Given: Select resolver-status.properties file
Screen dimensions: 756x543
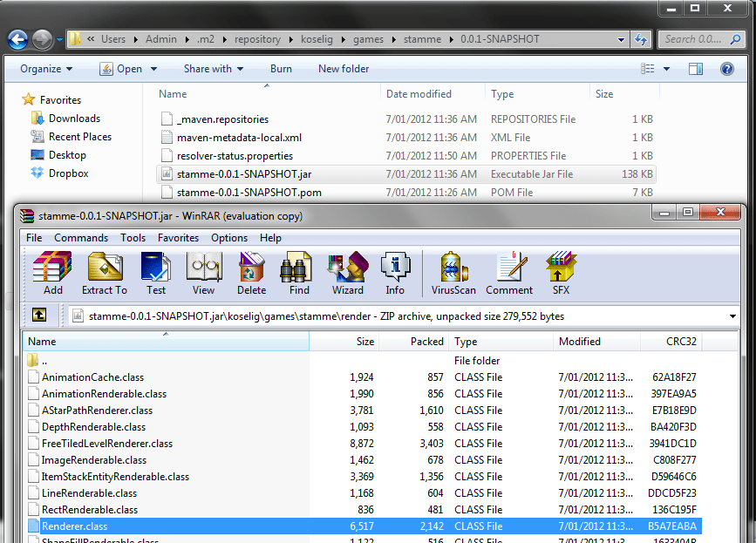Looking at the screenshot, I should (406, 156).
